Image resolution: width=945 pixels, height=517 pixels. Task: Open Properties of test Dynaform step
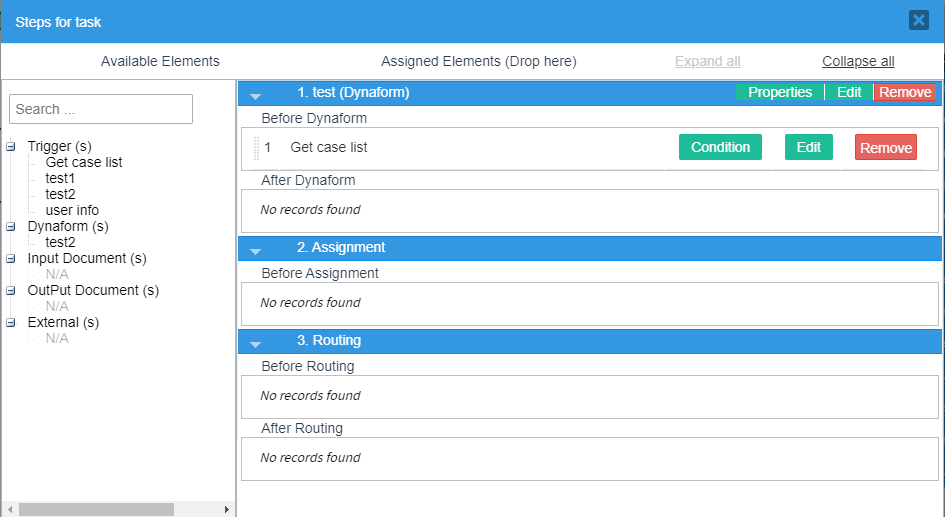[x=780, y=93]
